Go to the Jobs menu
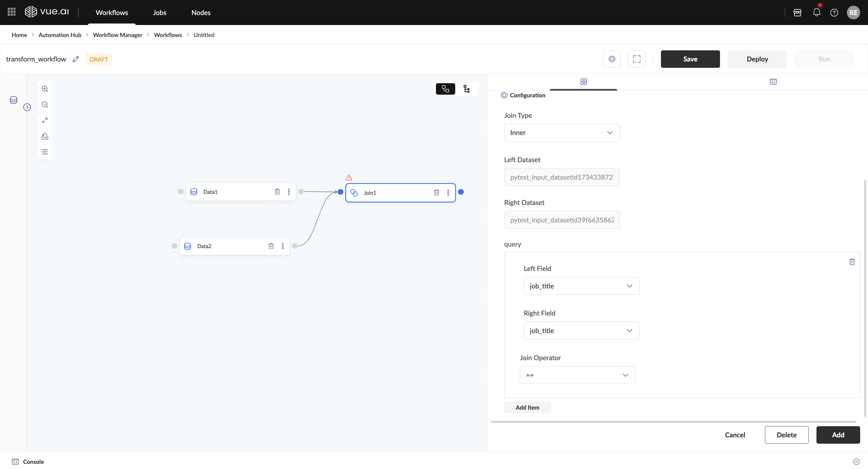The width and height of the screenshot is (868, 469). [x=159, y=12]
